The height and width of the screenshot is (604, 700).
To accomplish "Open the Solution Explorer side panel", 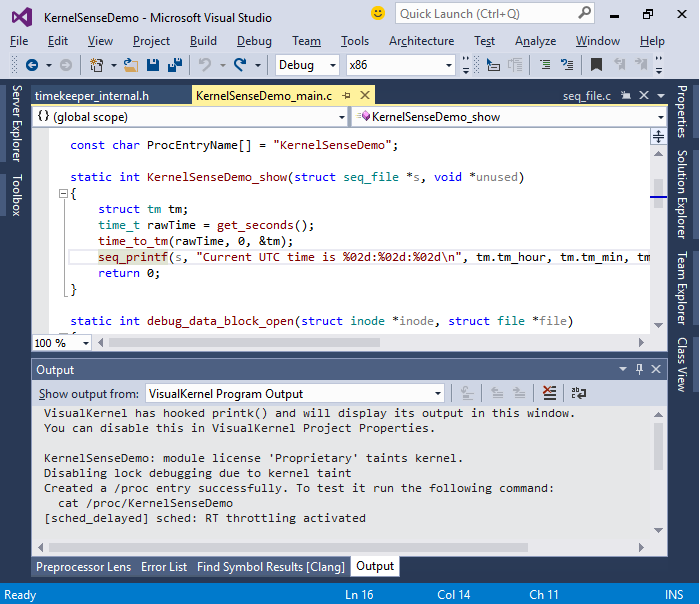I will pyautogui.click(x=682, y=194).
